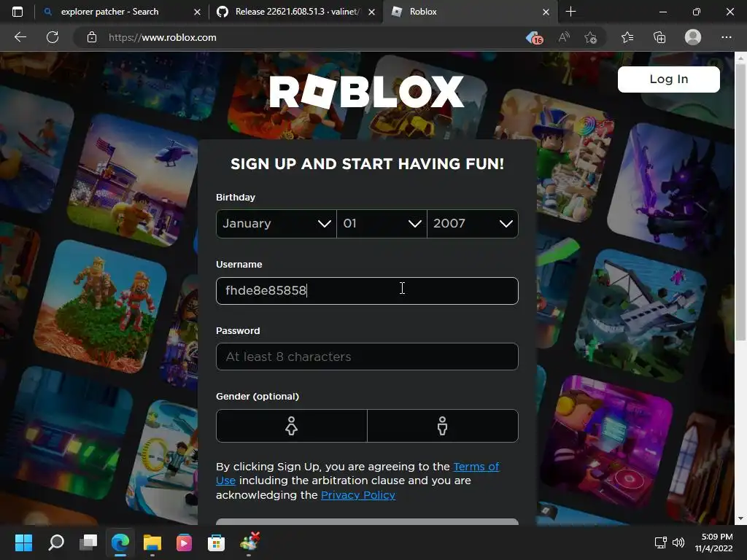Switch to the Release 22621.608.51.3 valinet tab
The width and height of the screenshot is (747, 560).
tap(296, 12)
